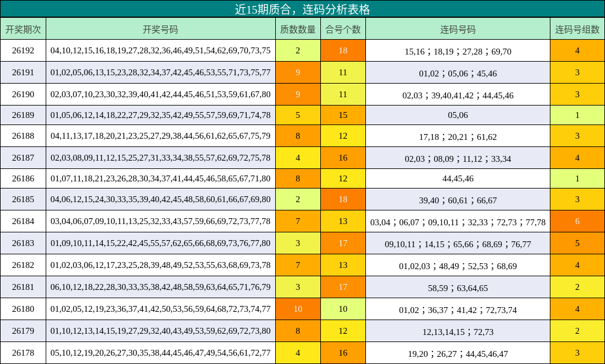Click consecutive numbers 09,10,11；14,15；65,66；68,69；76,77

pos(458,244)
